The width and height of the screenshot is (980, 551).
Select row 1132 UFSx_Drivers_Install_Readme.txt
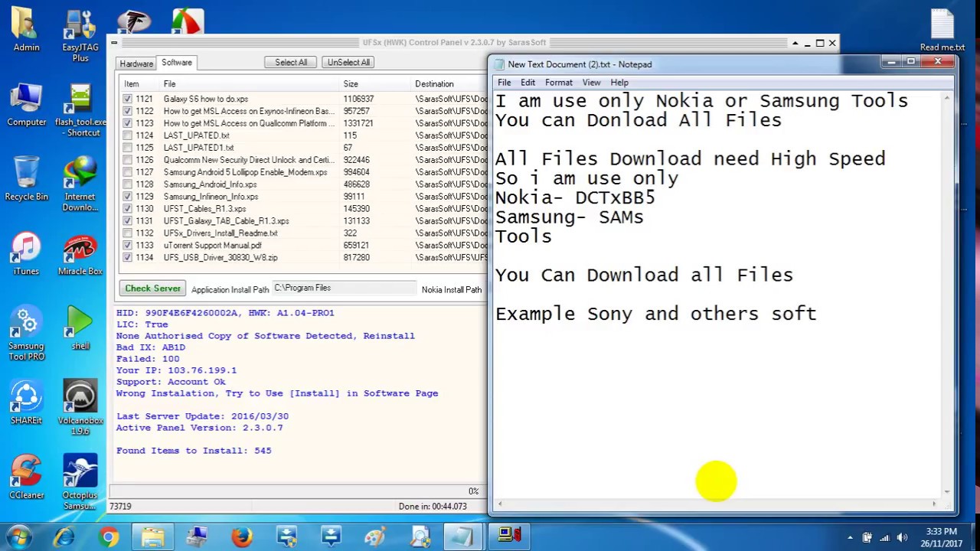pos(303,233)
